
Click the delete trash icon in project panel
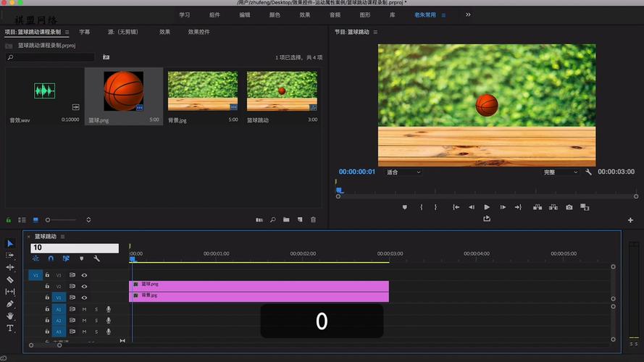click(314, 220)
